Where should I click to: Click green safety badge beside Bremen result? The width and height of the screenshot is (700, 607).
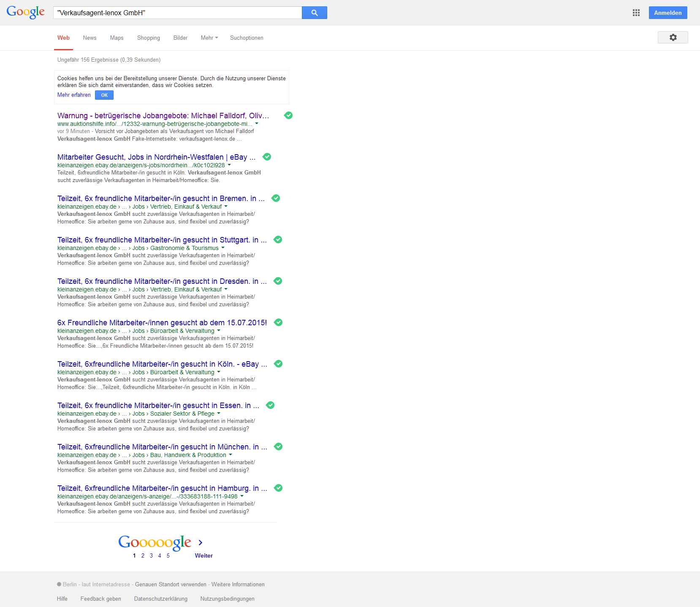(x=276, y=198)
